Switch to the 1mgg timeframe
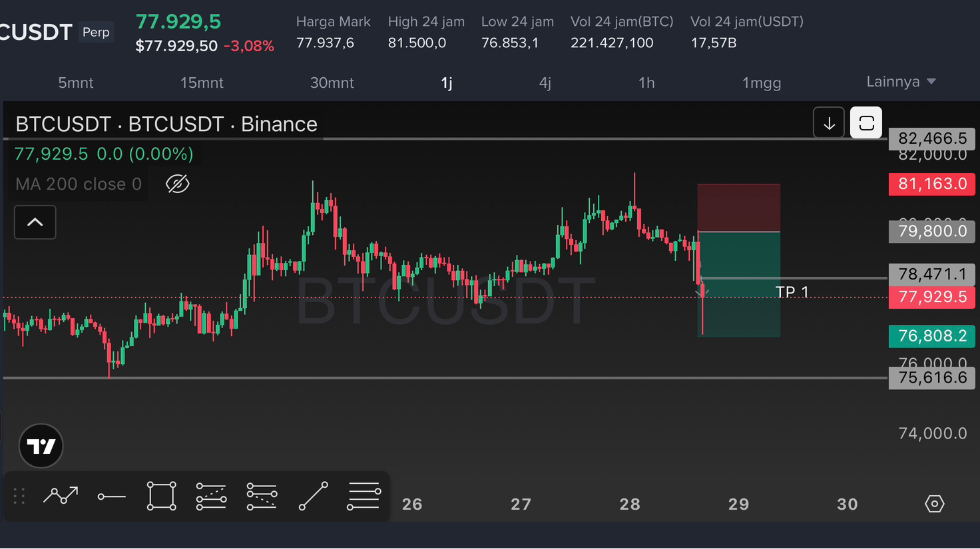Image resolution: width=980 pixels, height=549 pixels. point(762,83)
